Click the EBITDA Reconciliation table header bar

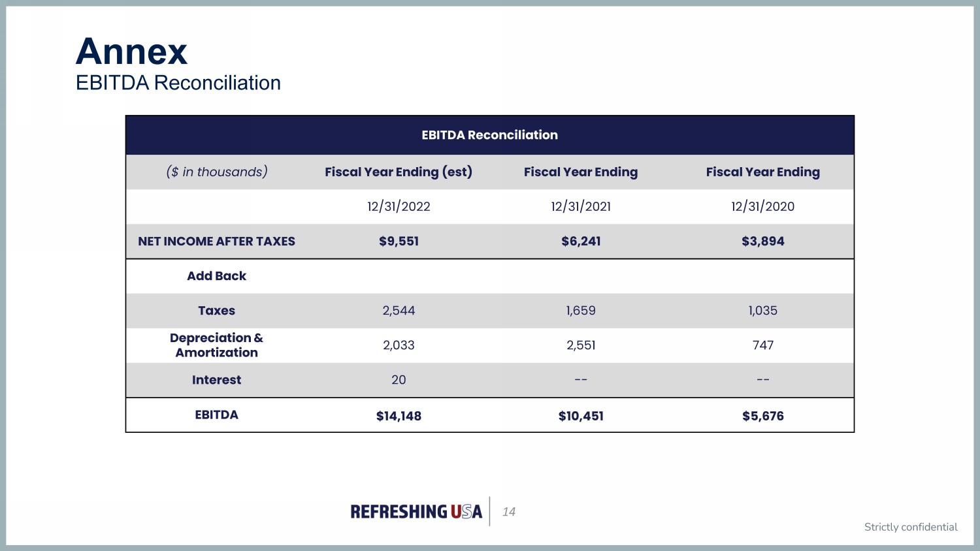click(x=489, y=135)
